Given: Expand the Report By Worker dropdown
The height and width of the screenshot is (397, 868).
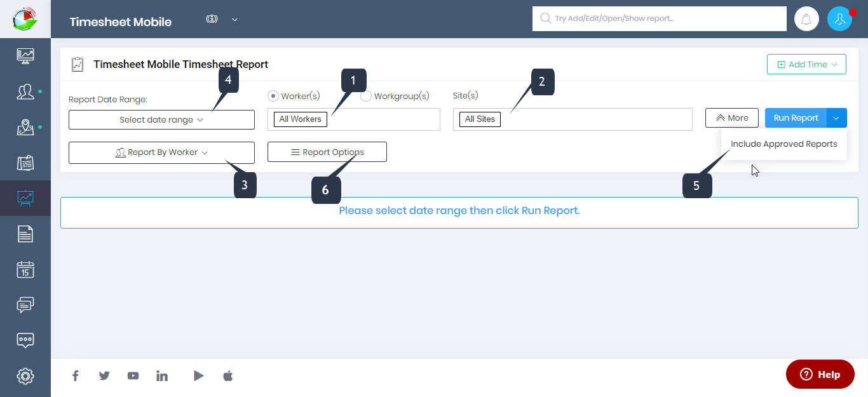Looking at the screenshot, I should pos(161,152).
